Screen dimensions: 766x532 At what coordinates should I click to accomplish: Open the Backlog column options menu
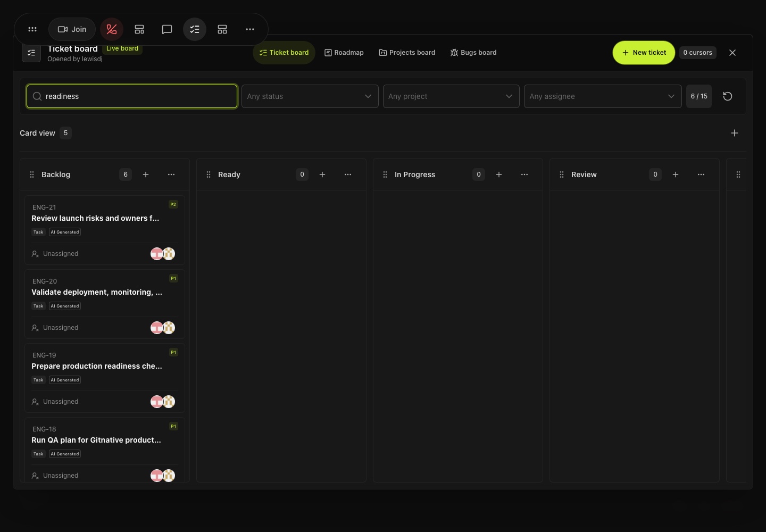click(171, 174)
